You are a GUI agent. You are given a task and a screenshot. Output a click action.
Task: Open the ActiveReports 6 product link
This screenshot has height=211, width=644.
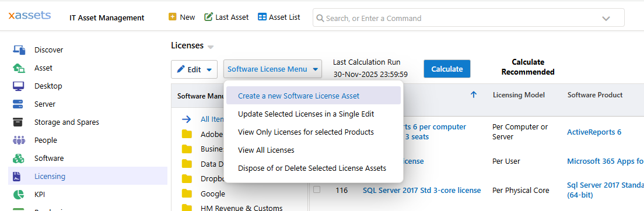594,132
